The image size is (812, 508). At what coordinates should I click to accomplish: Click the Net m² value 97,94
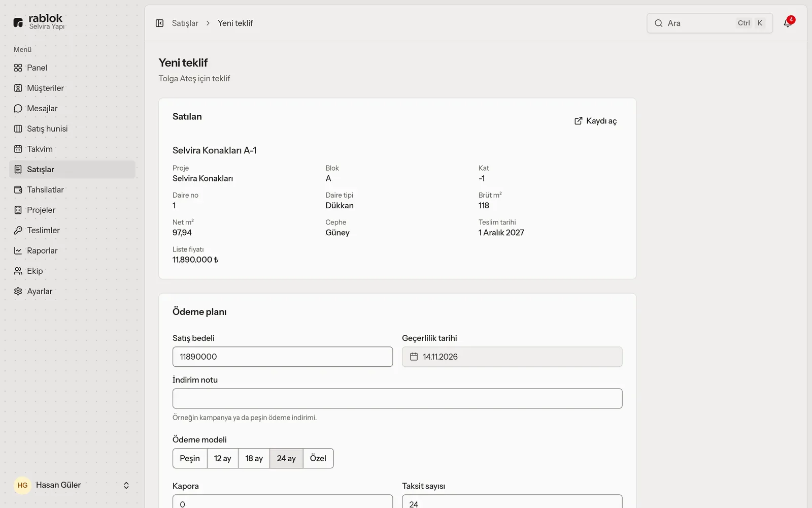182,233
